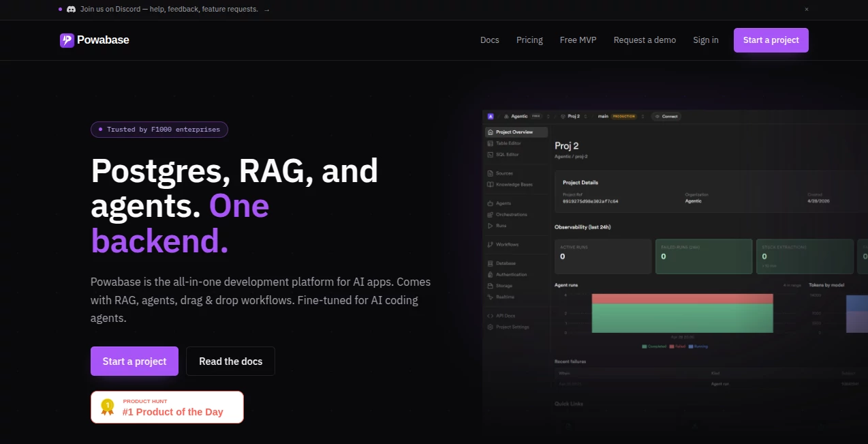Expand the Agentic organization switcher chevrons
The height and width of the screenshot is (444, 868).
click(548, 117)
